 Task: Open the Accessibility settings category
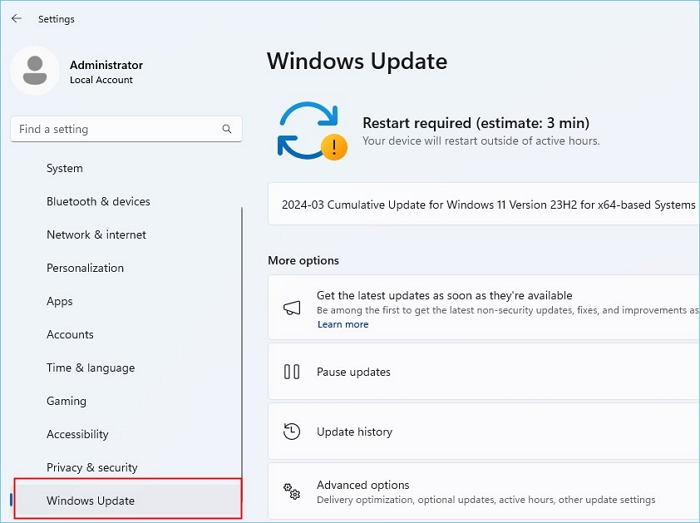click(x=78, y=434)
